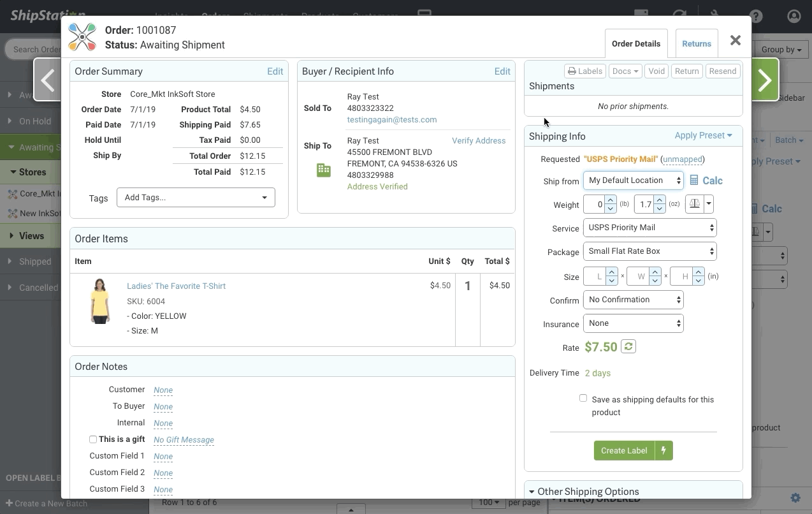Viewport: 812px width, 514px height.
Task: Click the lightning bolt on Create Label
Action: 663,450
